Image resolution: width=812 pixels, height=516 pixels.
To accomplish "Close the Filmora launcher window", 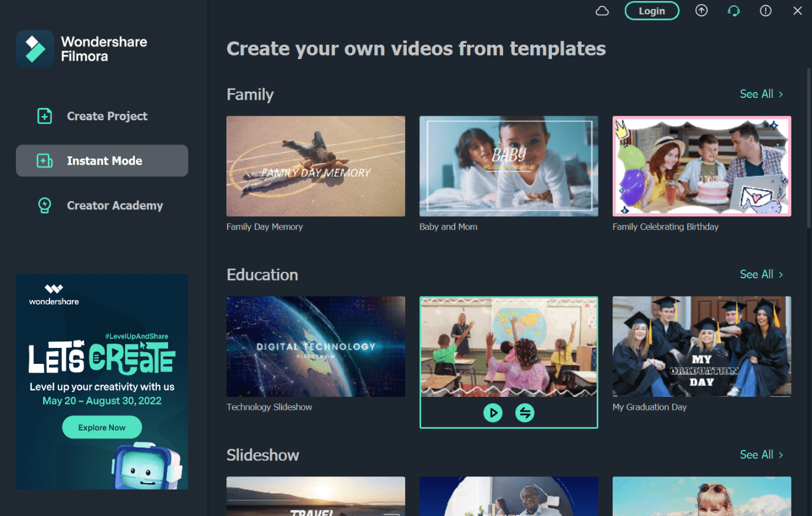I will click(x=797, y=11).
